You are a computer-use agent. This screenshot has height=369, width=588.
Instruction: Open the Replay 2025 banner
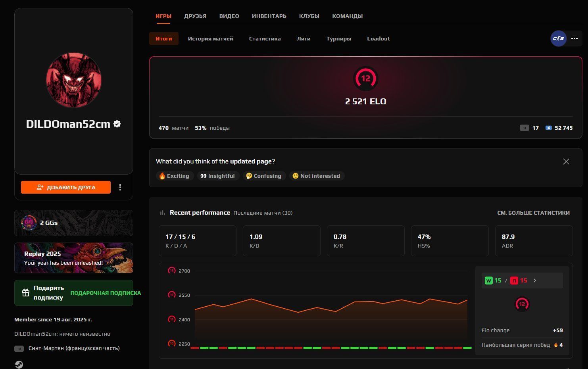[74, 258]
